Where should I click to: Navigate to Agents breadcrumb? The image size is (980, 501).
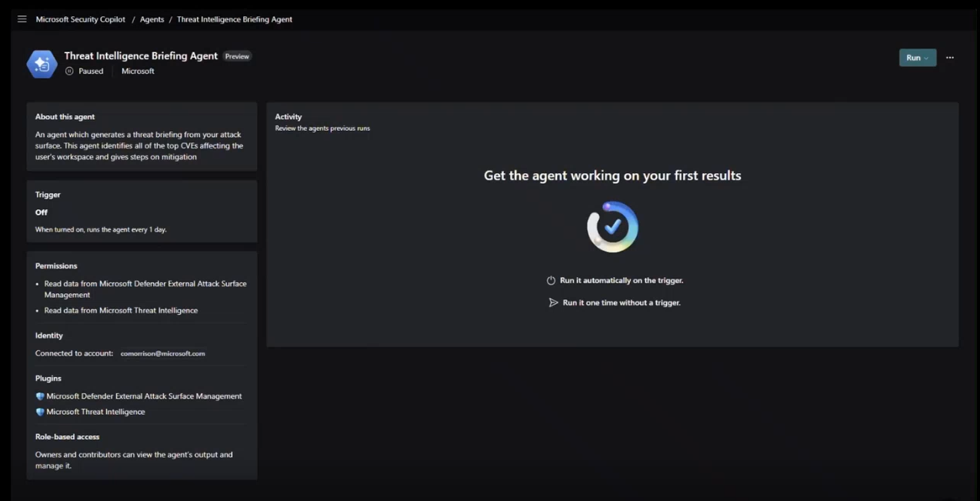pyautogui.click(x=152, y=19)
